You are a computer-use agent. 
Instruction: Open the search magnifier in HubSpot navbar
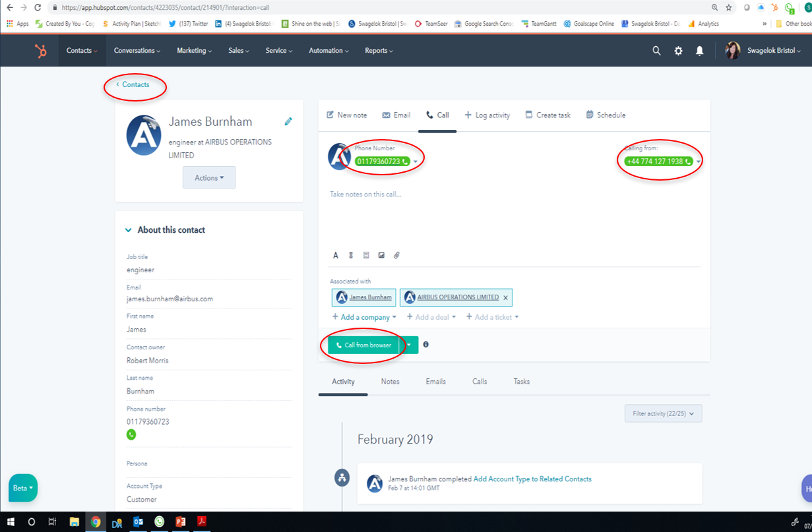(x=656, y=51)
